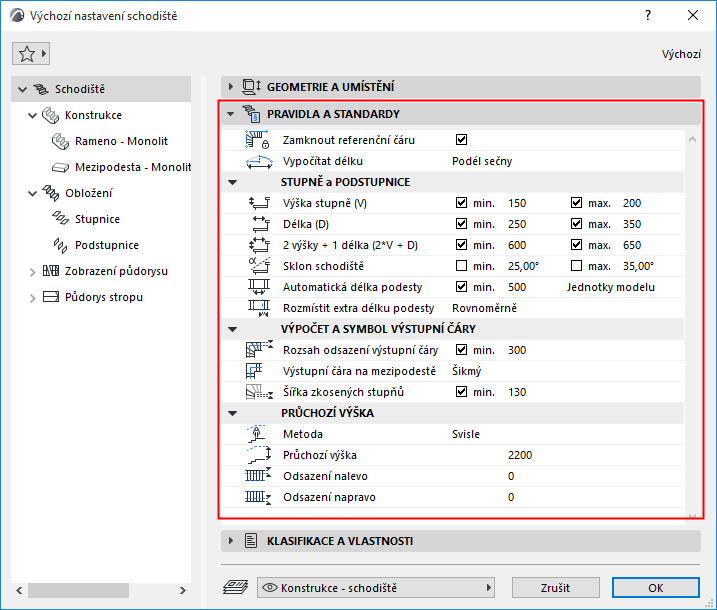The width and height of the screenshot is (717, 610).
Task: Click the Konstrukce structure icon
Action: (50, 115)
